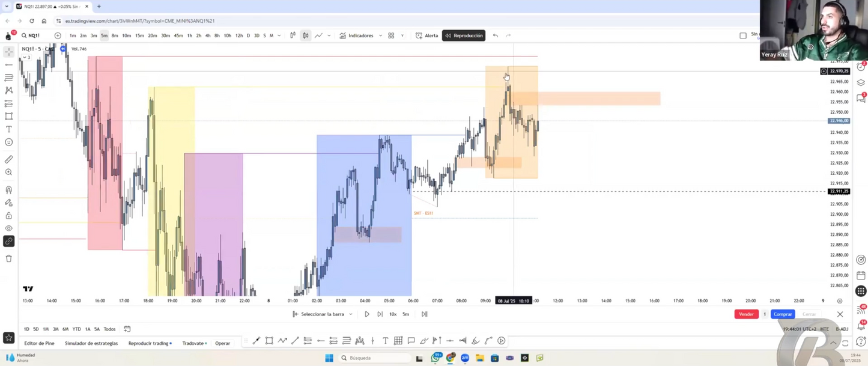The width and height of the screenshot is (868, 366).
Task: Remove drawings with the trash icon
Action: pos(8,257)
